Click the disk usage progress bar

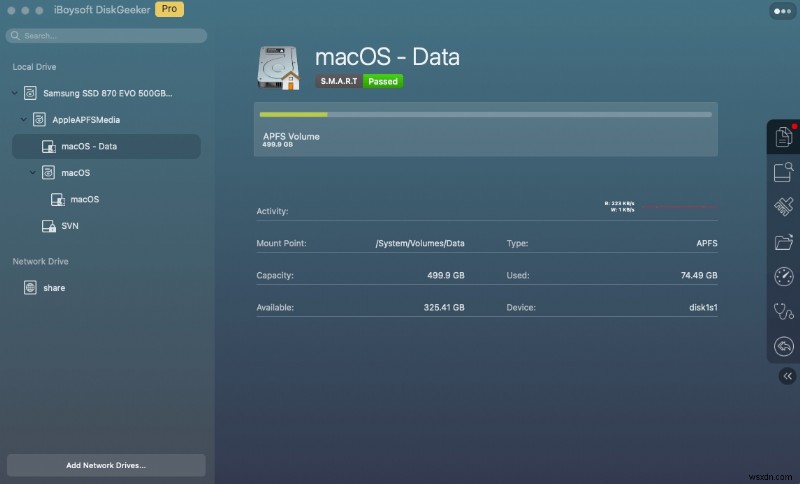pos(485,115)
